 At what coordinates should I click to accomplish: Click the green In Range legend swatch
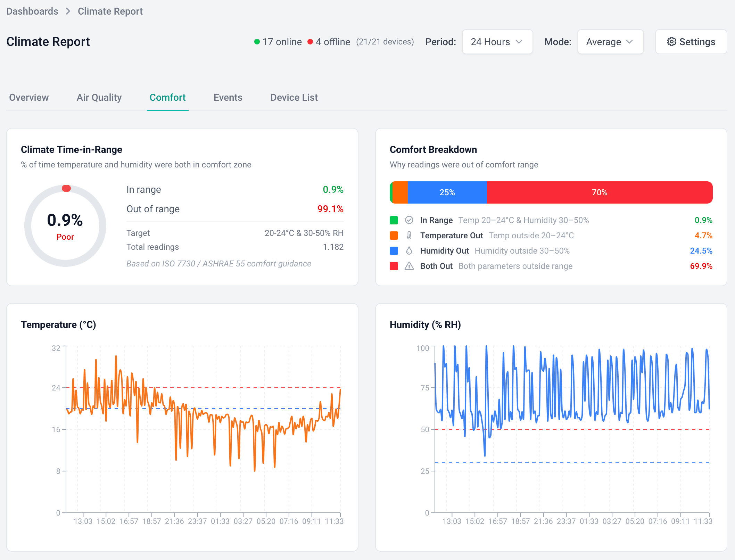pyautogui.click(x=394, y=220)
